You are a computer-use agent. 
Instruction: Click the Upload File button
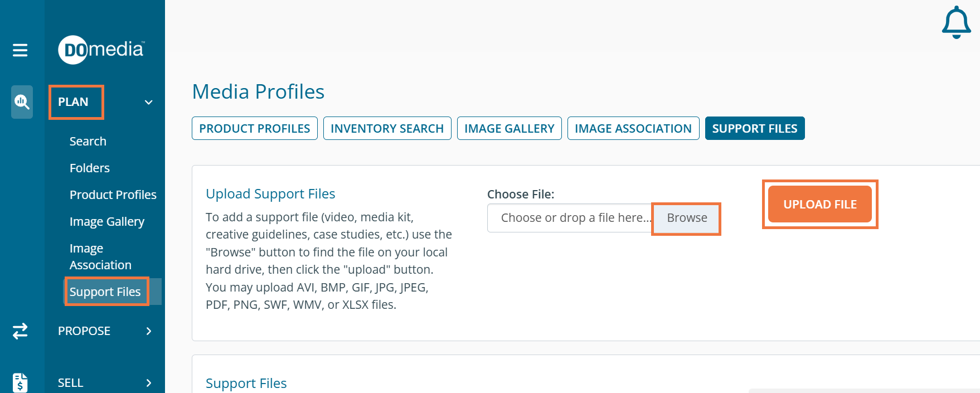point(819,204)
